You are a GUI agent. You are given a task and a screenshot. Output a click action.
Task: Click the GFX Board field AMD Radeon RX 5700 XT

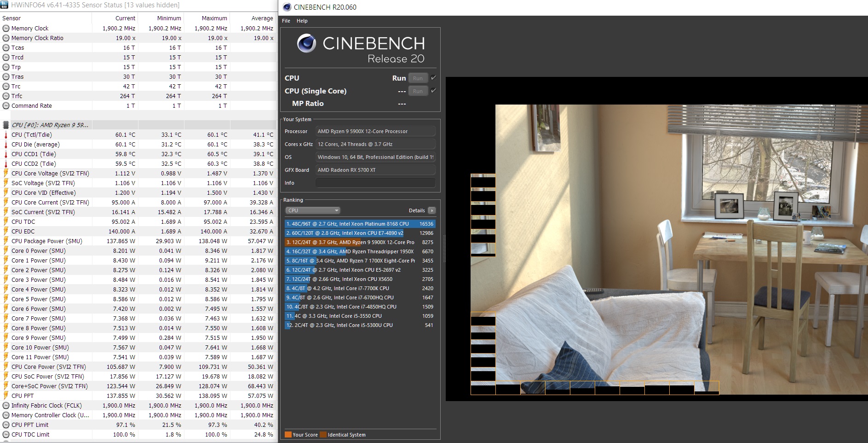[x=375, y=170]
